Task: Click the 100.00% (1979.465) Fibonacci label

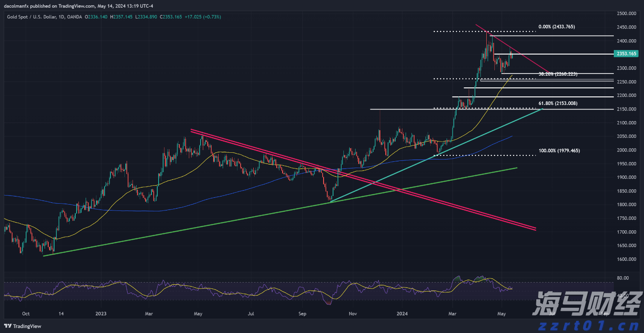Action: [559, 151]
